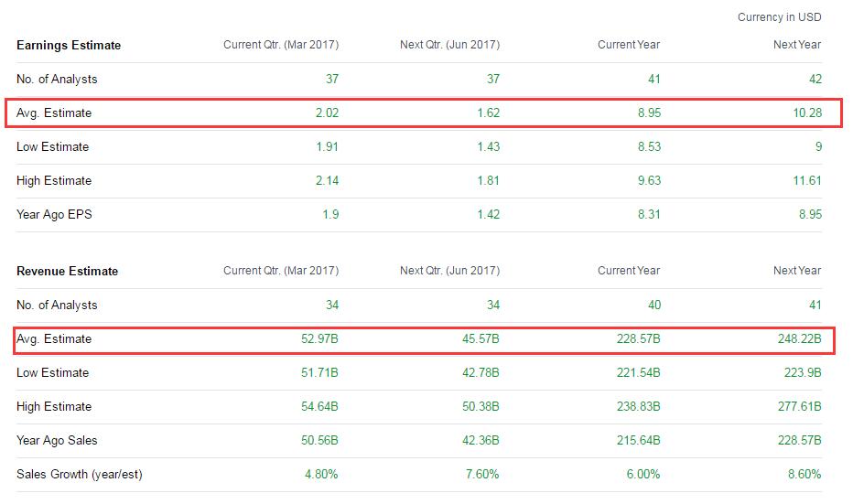Select the Next Year earnings Avg. Estimate 10.28
The width and height of the screenshot is (853, 504).
(805, 113)
